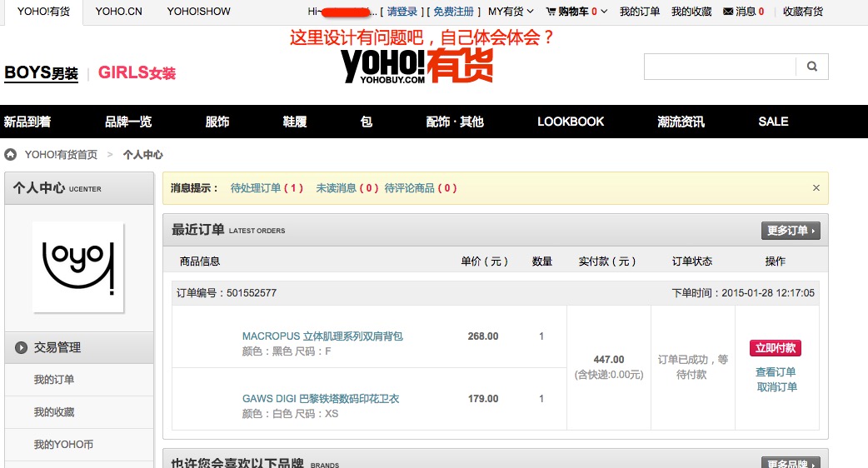Click 待处理订单 (1) link

[267, 188]
